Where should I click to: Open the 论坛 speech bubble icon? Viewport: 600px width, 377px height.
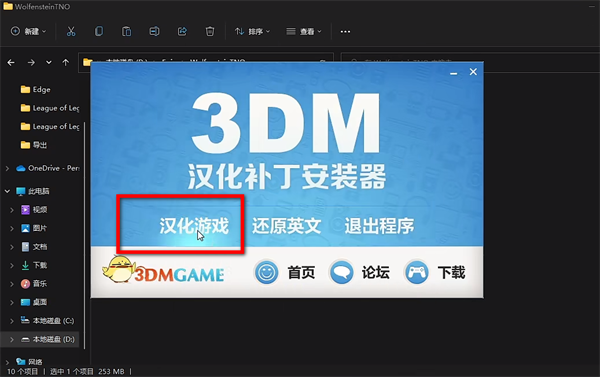tap(341, 273)
